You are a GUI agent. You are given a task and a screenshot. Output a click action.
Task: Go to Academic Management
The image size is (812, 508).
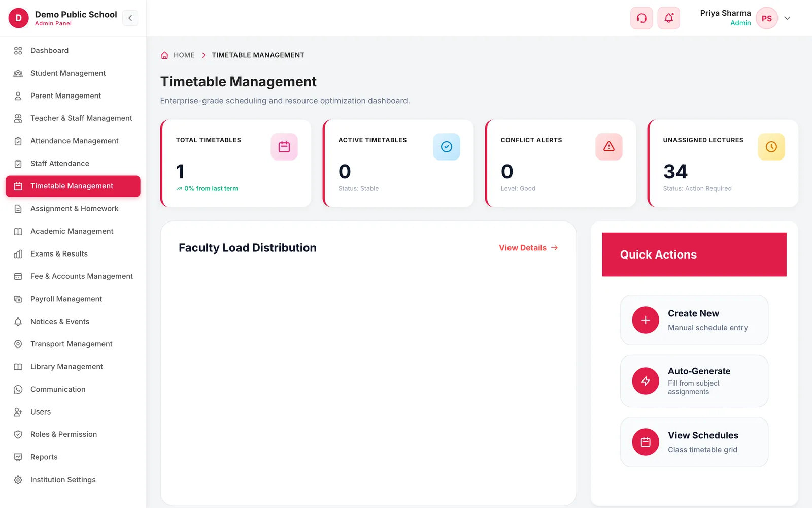coord(73,231)
